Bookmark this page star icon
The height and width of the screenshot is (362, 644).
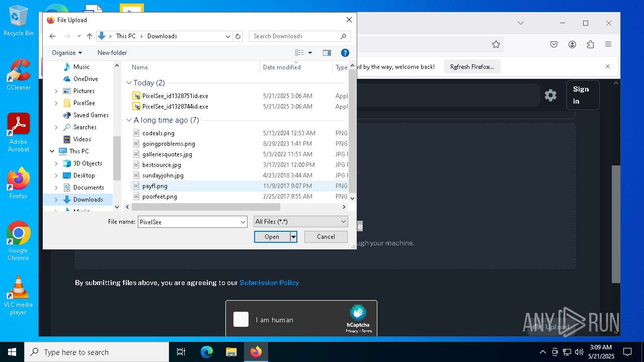(496, 44)
